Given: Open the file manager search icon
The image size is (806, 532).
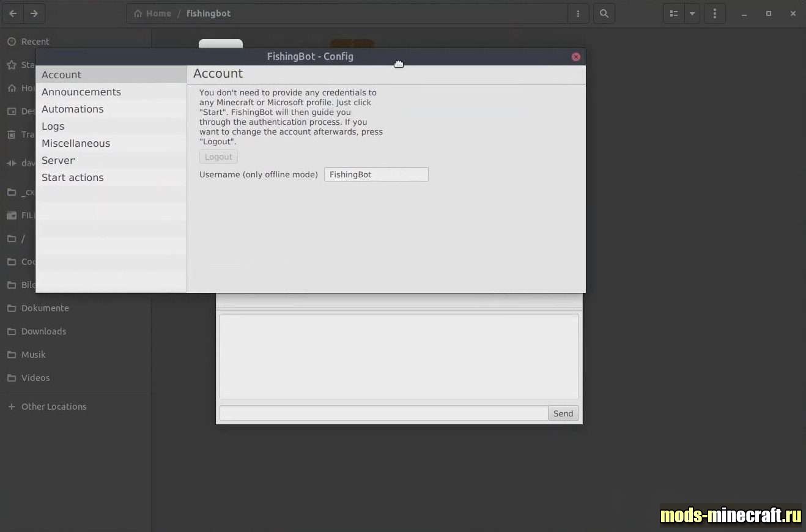Looking at the screenshot, I should click(604, 13).
